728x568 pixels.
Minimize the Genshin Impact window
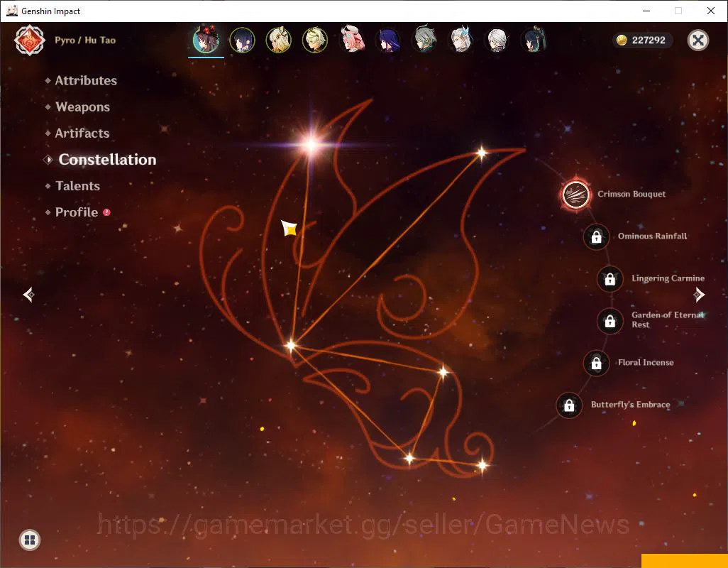click(646, 11)
